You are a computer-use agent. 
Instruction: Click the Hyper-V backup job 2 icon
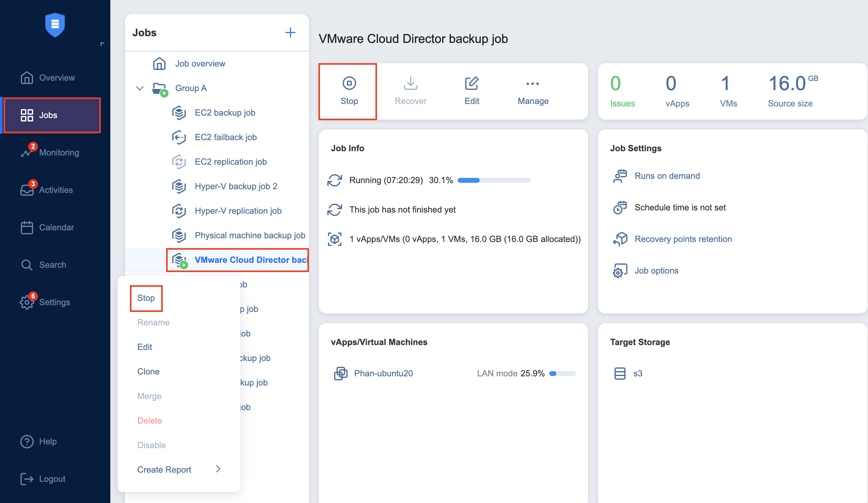(x=179, y=186)
